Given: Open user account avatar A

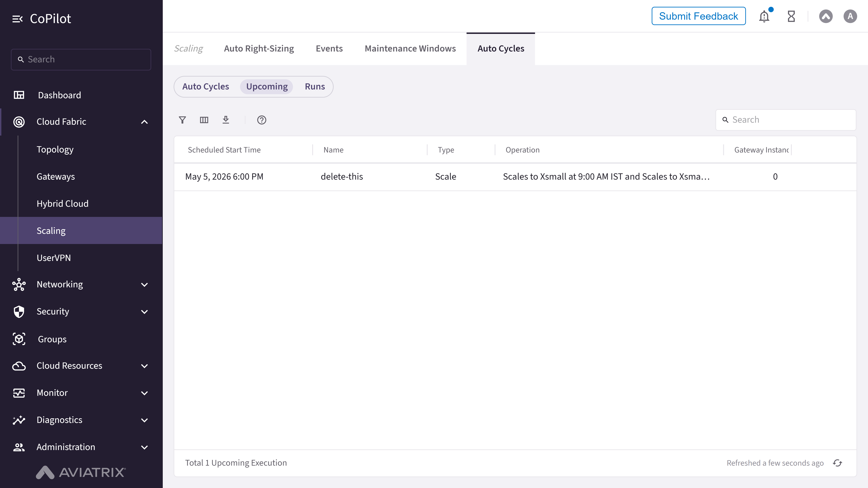Looking at the screenshot, I should (850, 16).
